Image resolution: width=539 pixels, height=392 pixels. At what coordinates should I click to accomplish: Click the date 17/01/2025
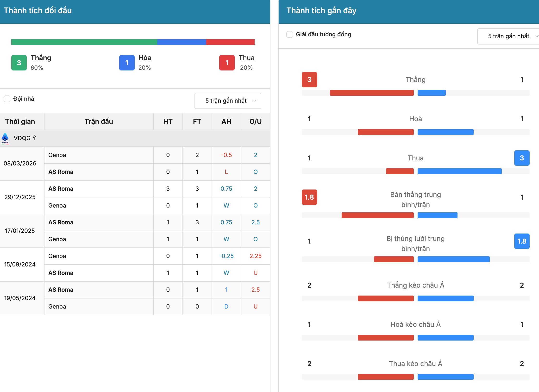coord(20,231)
